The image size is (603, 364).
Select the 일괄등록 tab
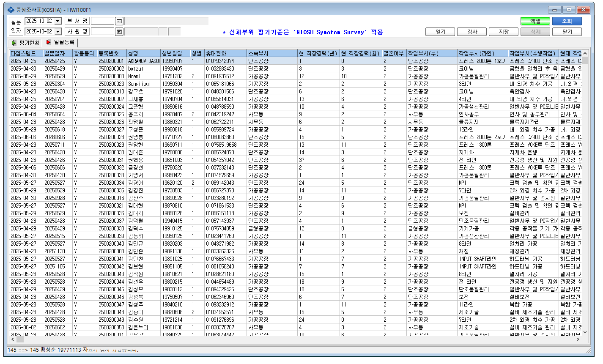coord(60,42)
